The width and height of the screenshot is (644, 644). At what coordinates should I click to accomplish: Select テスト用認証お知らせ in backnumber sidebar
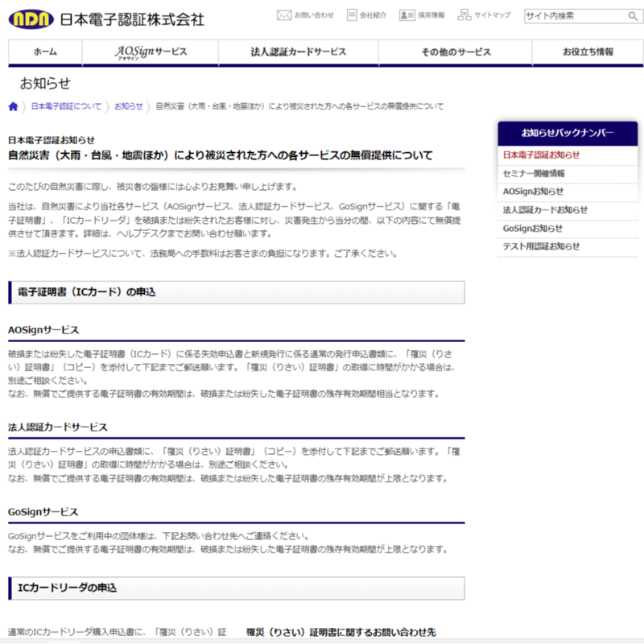[541, 246]
